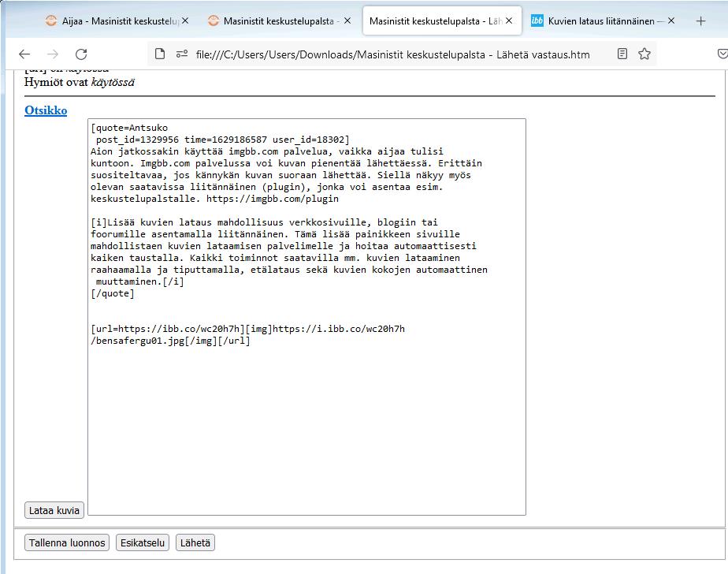This screenshot has height=574, width=728.
Task: Click the Esikatselu preview button
Action: (143, 543)
